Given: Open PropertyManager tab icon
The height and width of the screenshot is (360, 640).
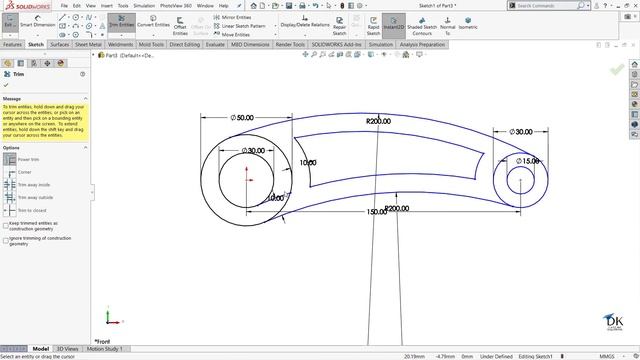Looking at the screenshot, I should (21, 63).
